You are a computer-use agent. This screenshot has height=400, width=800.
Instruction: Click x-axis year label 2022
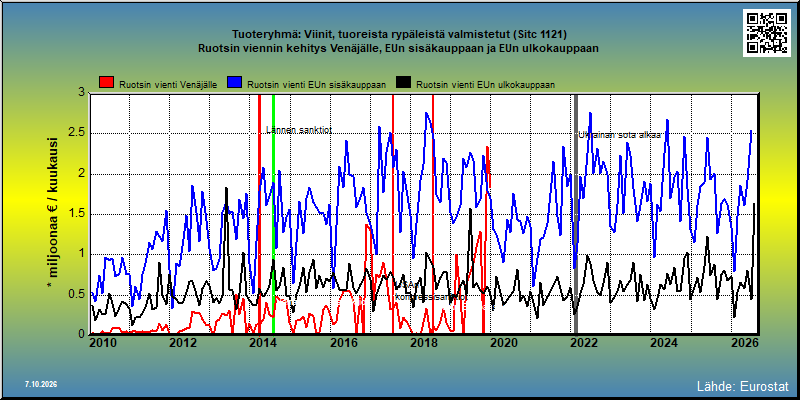click(584, 342)
